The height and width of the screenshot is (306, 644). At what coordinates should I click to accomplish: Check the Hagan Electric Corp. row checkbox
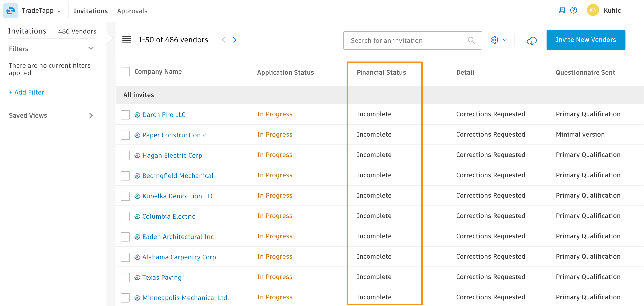[125, 156]
